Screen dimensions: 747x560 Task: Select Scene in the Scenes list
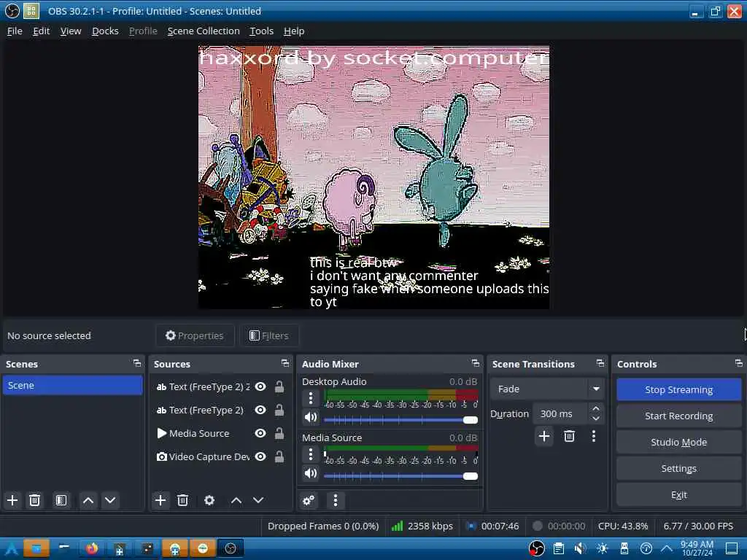point(72,385)
